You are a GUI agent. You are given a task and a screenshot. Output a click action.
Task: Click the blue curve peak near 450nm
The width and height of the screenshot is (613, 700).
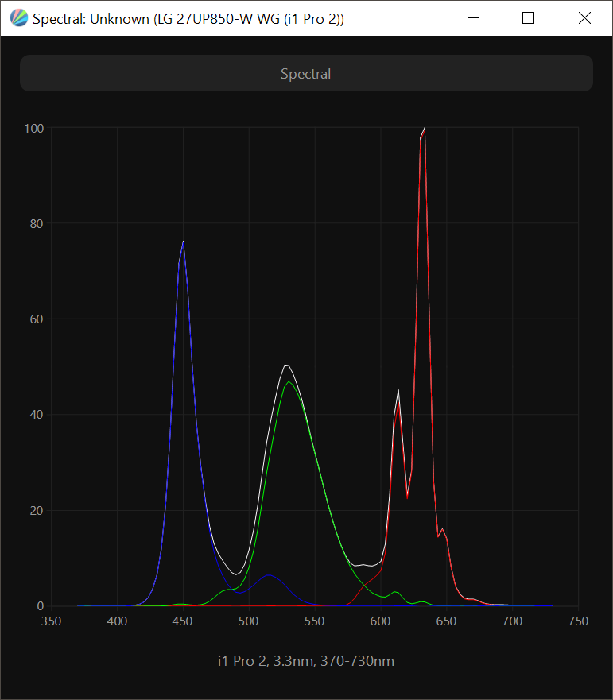click(183, 242)
